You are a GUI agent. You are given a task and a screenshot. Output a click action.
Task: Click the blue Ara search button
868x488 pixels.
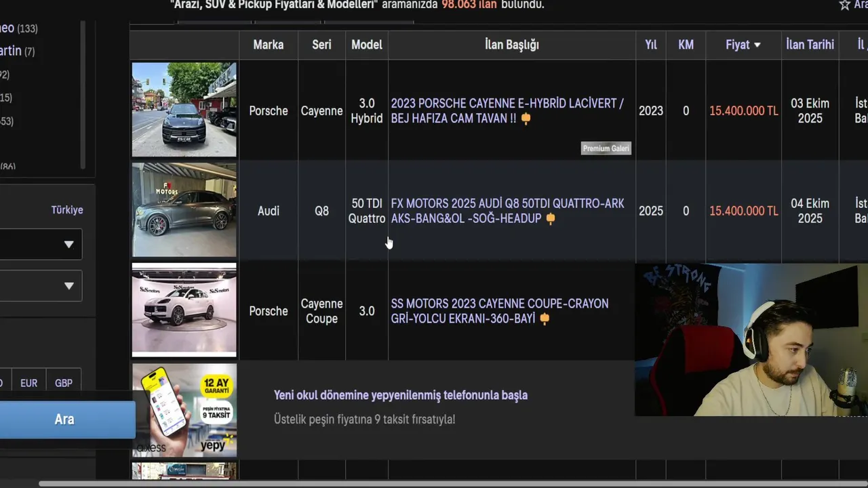tap(65, 420)
